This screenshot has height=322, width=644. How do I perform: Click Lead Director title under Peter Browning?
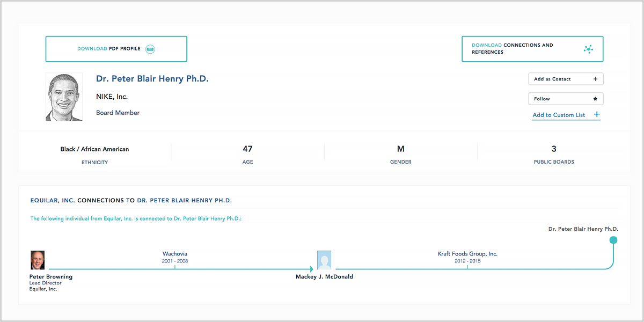[x=46, y=283]
